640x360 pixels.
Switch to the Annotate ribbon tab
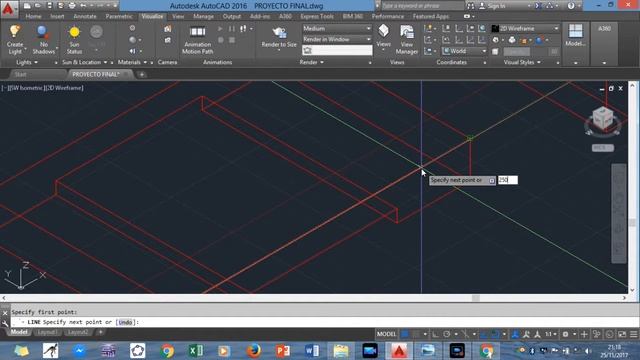(x=85, y=16)
